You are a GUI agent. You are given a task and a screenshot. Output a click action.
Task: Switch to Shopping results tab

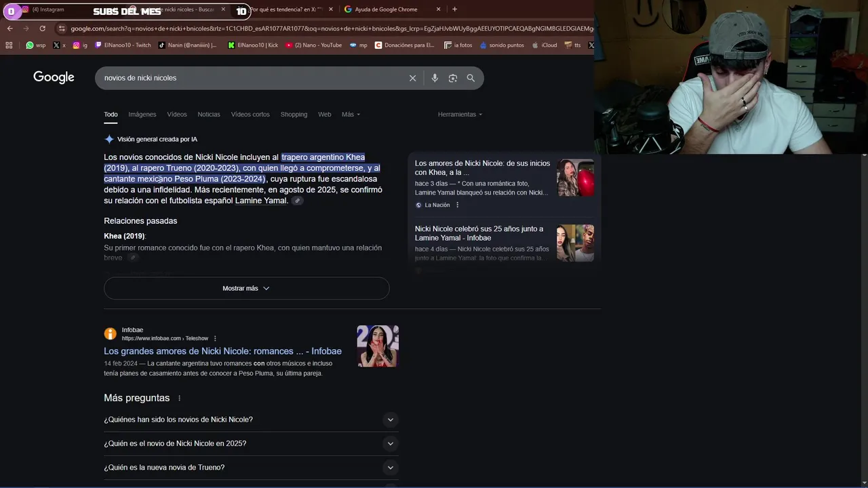click(294, 115)
